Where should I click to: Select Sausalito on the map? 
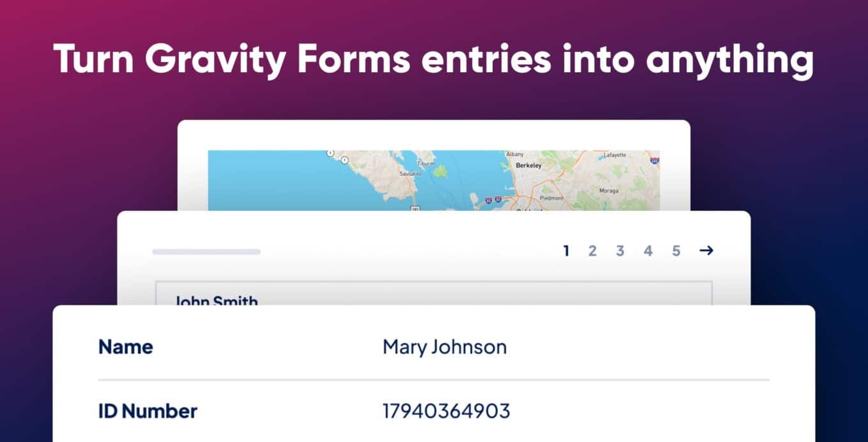click(409, 172)
